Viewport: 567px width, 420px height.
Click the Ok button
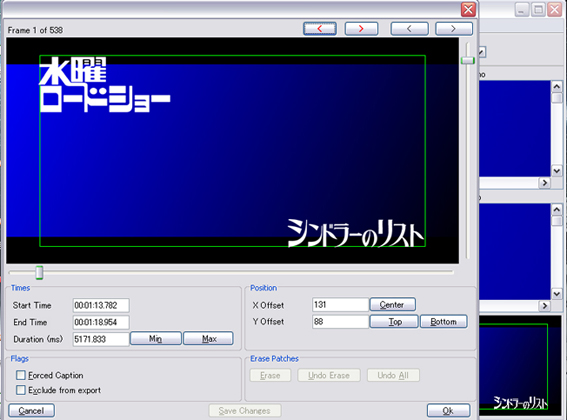click(448, 411)
